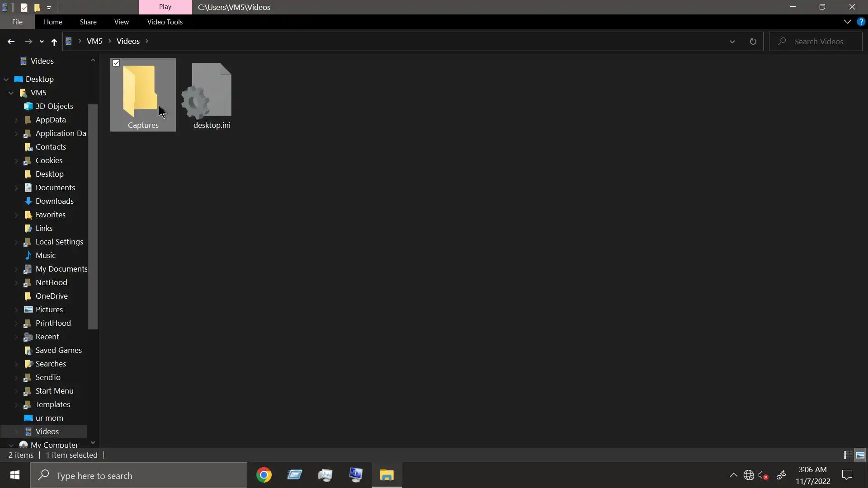This screenshot has height=488, width=868.
Task: Switch to Large icons view layout
Action: 860,455
